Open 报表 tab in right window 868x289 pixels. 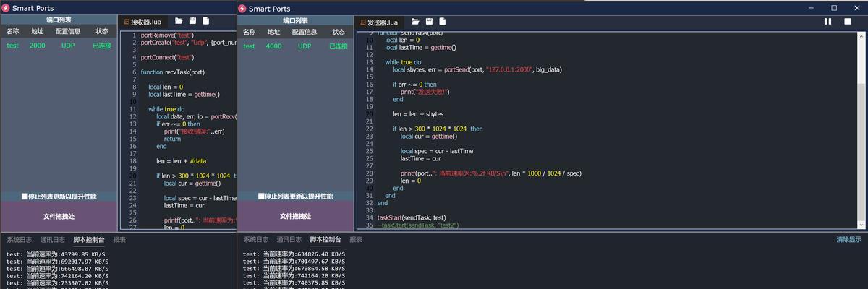pos(356,239)
